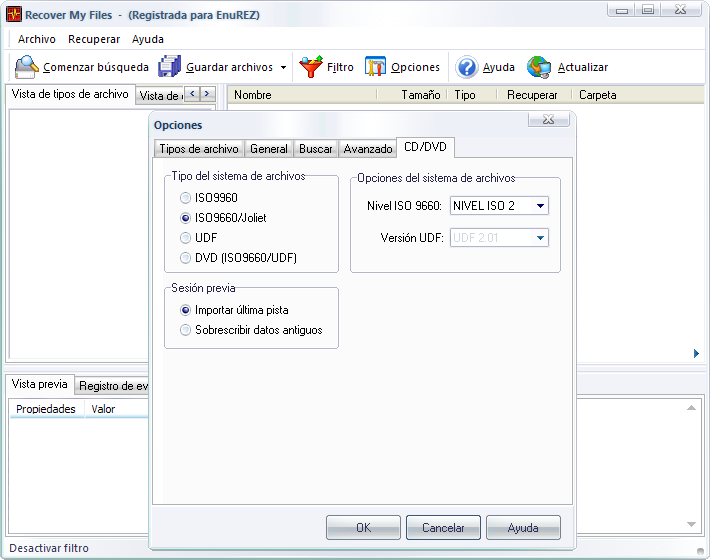Open the Guardar archivos dropdown arrow

(283, 68)
